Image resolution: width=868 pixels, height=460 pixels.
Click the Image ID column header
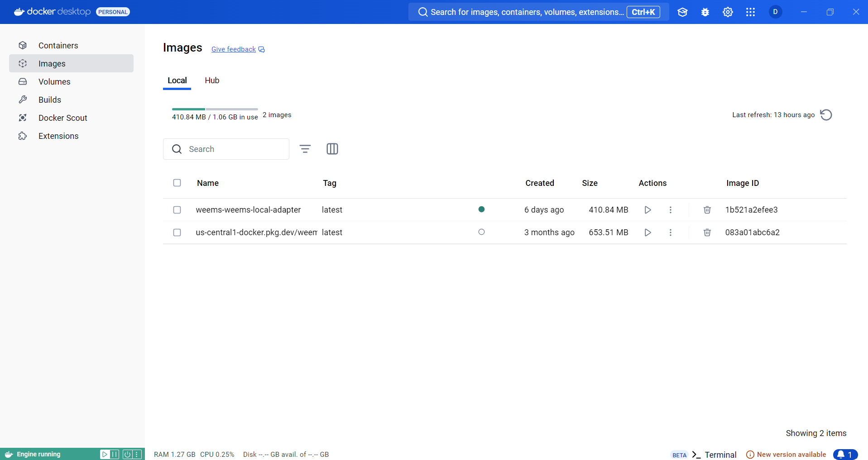point(743,183)
